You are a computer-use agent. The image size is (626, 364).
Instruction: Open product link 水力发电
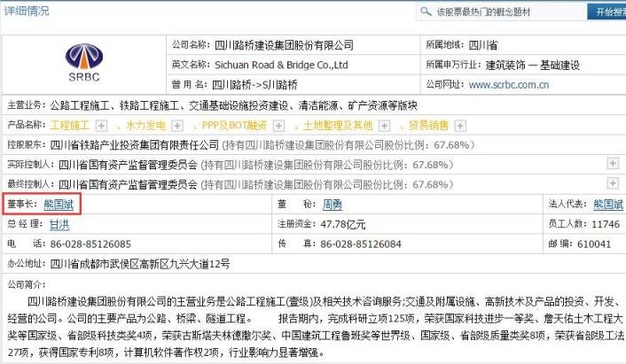(145, 126)
